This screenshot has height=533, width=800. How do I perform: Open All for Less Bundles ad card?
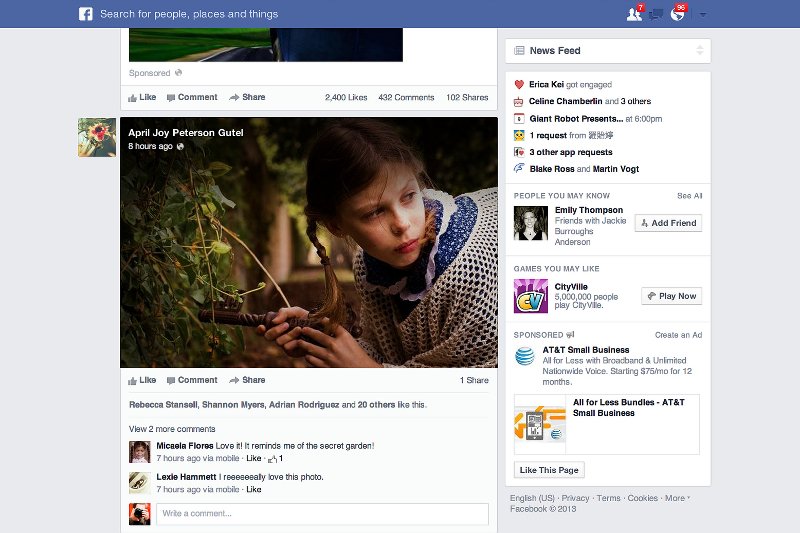pyautogui.click(x=607, y=424)
